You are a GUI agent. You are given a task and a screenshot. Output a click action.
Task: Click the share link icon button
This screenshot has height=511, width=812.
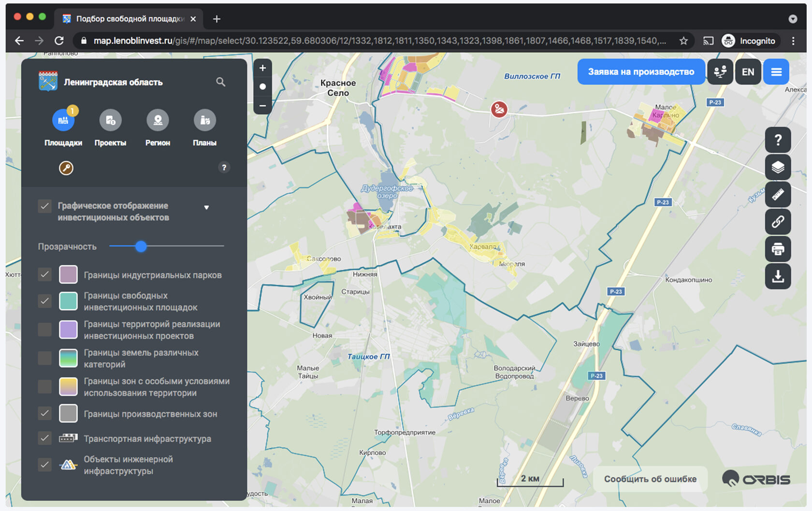pyautogui.click(x=778, y=222)
